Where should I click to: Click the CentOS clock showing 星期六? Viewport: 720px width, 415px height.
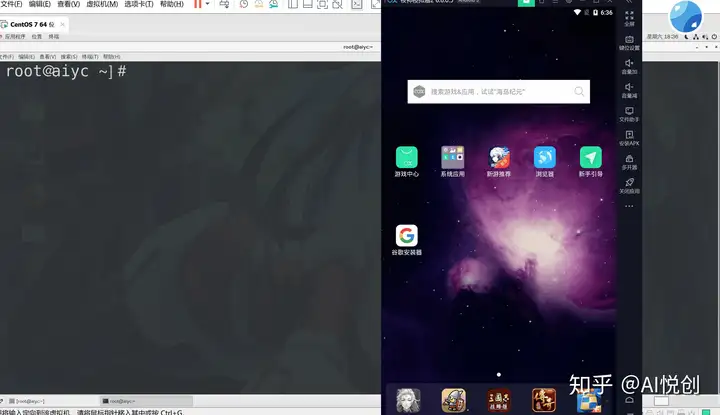662,37
